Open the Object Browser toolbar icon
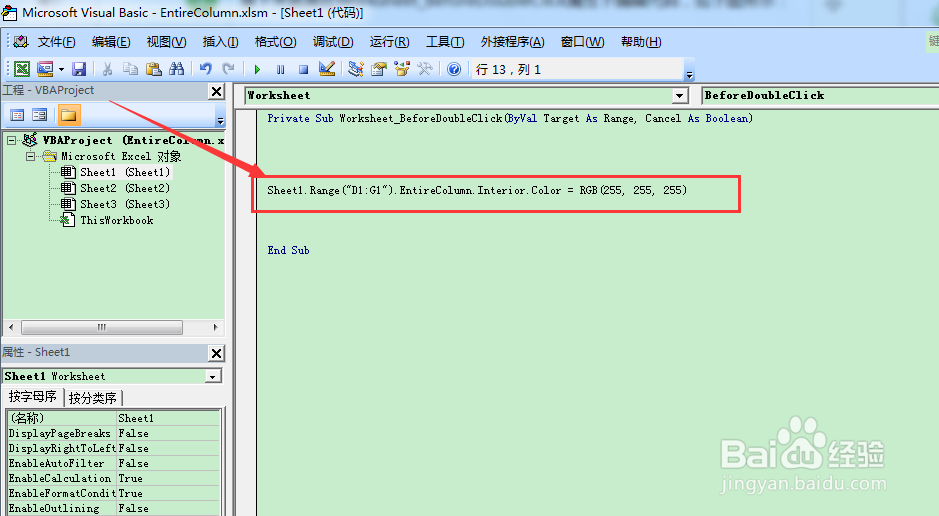 [401, 69]
